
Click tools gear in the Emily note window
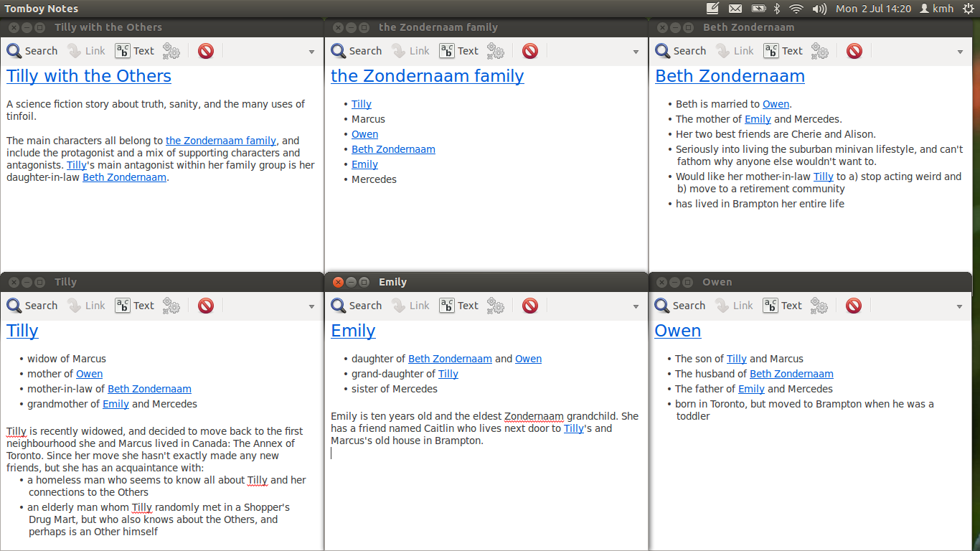tap(495, 306)
